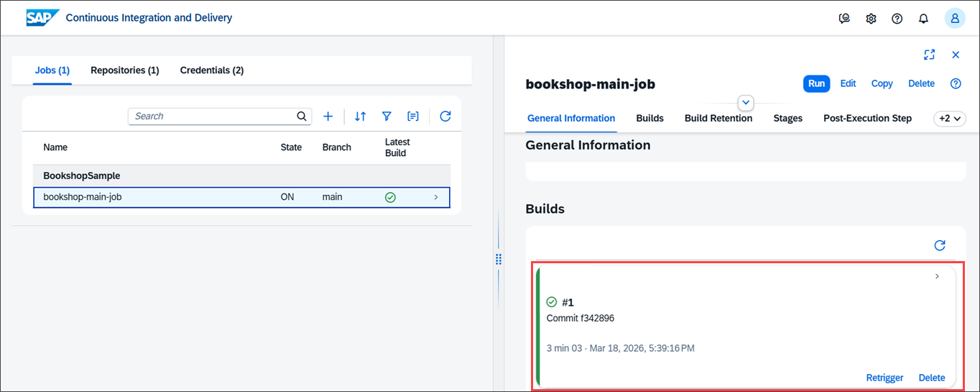Expand the +2 more tabs dropdown
This screenshot has height=392, width=980.
click(949, 119)
